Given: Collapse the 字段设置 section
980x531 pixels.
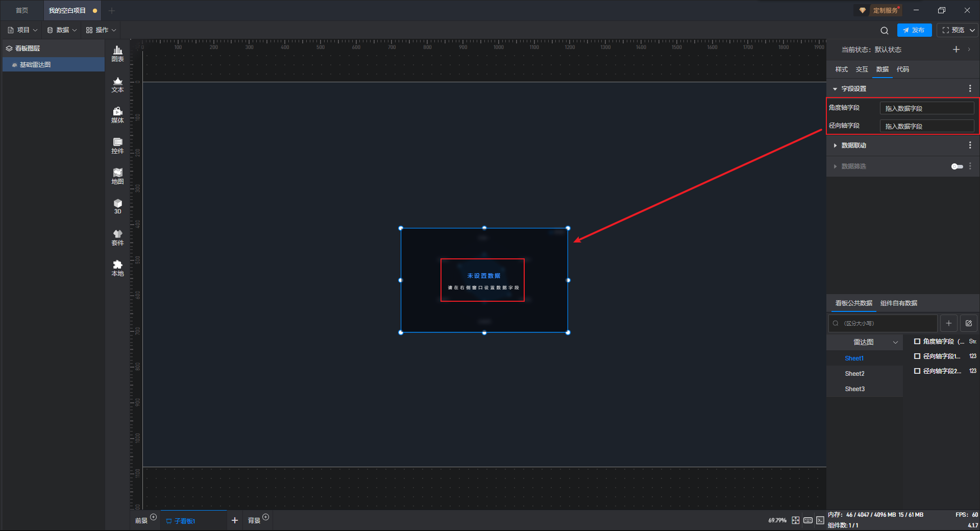Looking at the screenshot, I should pyautogui.click(x=835, y=89).
